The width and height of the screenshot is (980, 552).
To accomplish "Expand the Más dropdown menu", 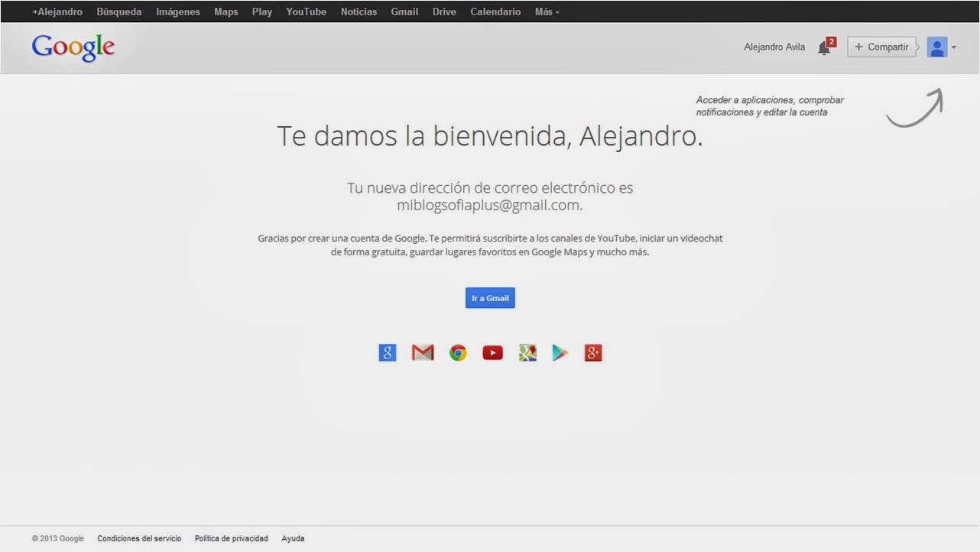I will click(x=547, y=12).
